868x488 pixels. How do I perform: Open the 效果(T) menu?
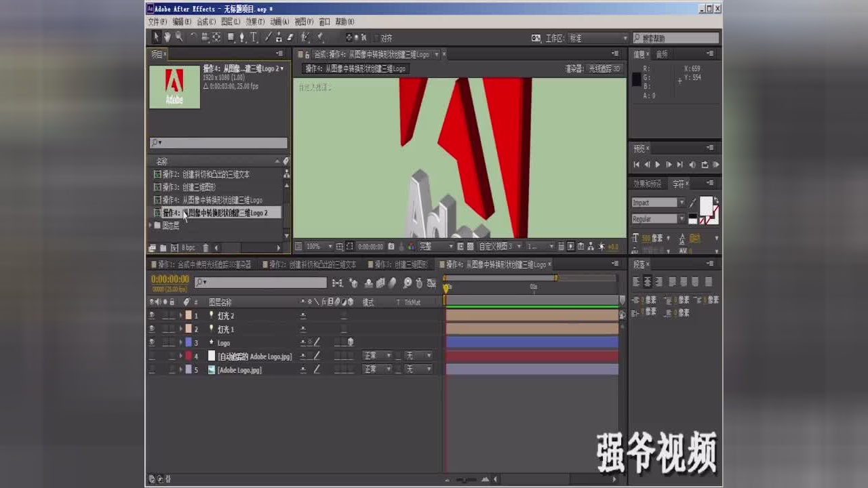point(255,22)
